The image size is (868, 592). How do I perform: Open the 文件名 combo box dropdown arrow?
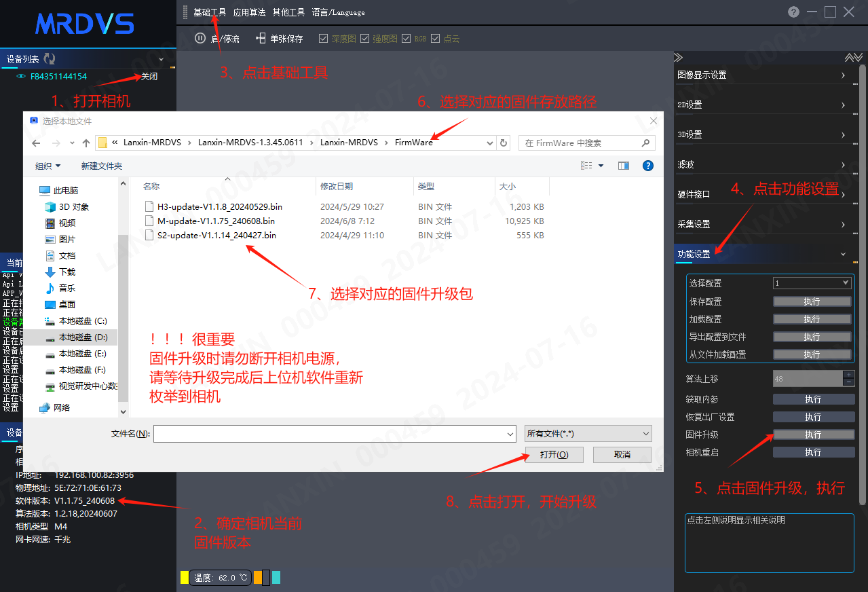tap(510, 434)
